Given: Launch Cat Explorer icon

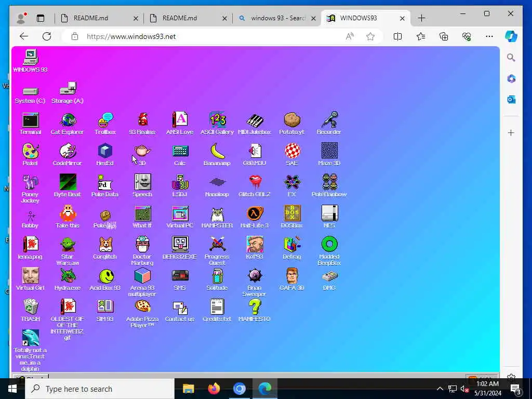Looking at the screenshot, I should pyautogui.click(x=67, y=124).
